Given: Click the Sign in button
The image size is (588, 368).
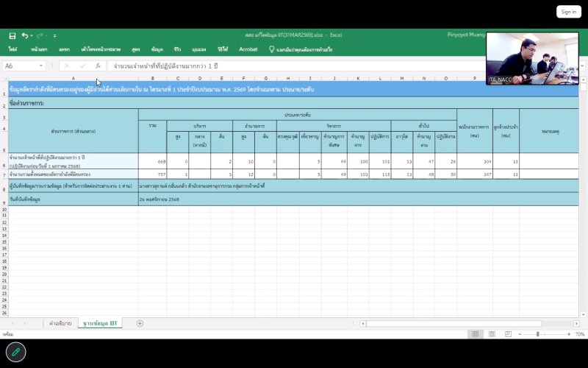Looking at the screenshot, I should click(568, 11).
